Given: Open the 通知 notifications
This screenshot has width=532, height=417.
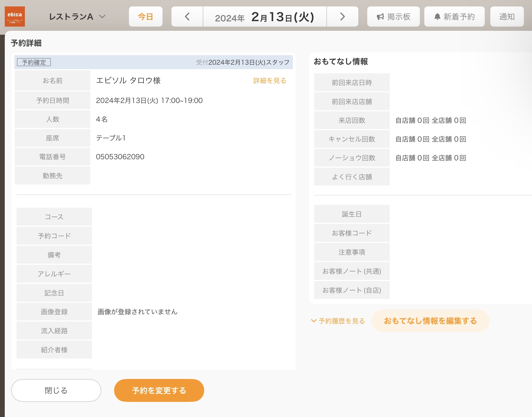Looking at the screenshot, I should (507, 17).
